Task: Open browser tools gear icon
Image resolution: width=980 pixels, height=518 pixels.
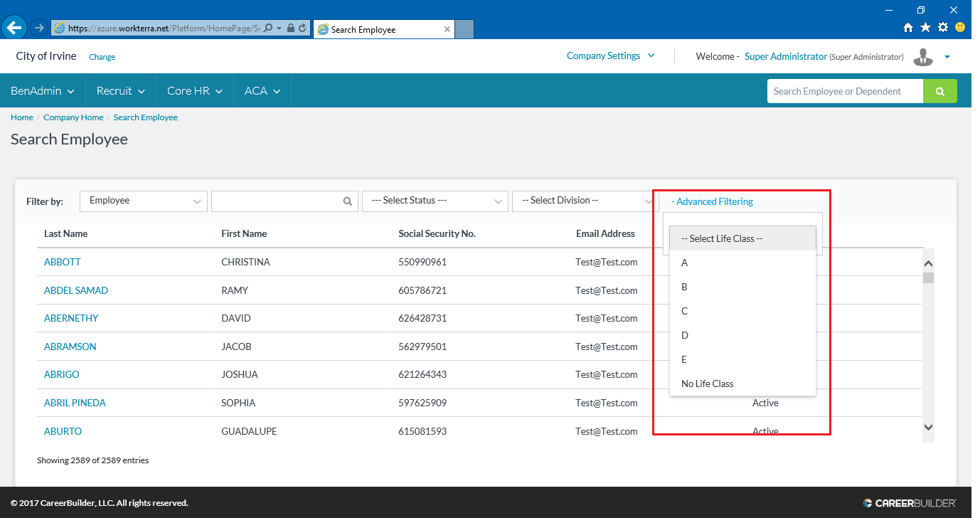Action: 943,28
